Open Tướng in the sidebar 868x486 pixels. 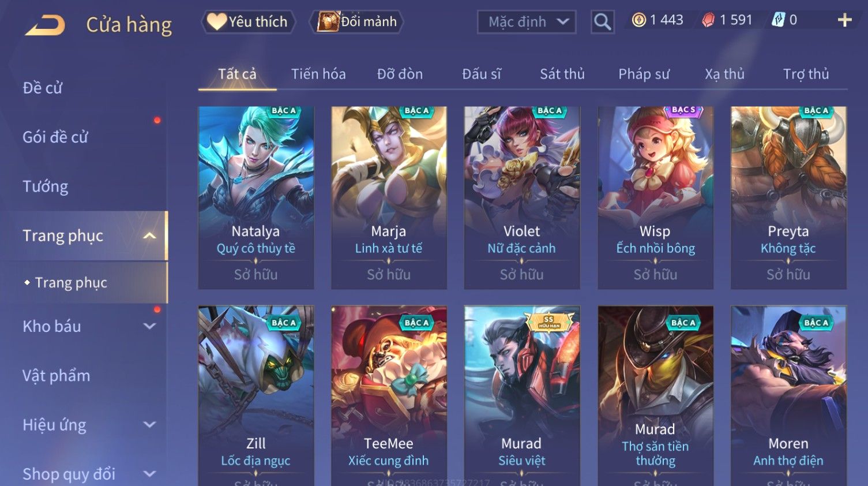point(46,186)
